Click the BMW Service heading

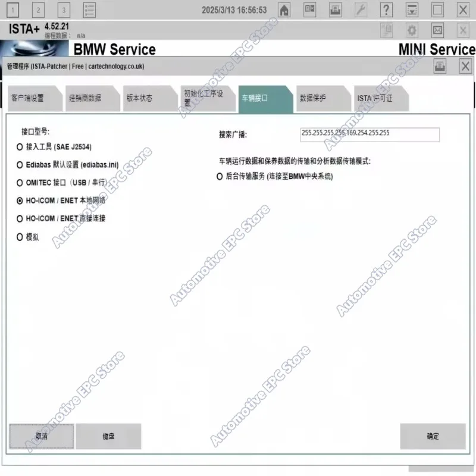point(115,49)
